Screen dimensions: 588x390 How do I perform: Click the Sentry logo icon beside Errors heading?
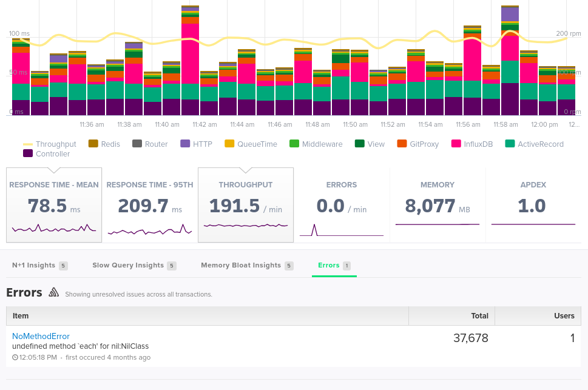pyautogui.click(x=53, y=292)
